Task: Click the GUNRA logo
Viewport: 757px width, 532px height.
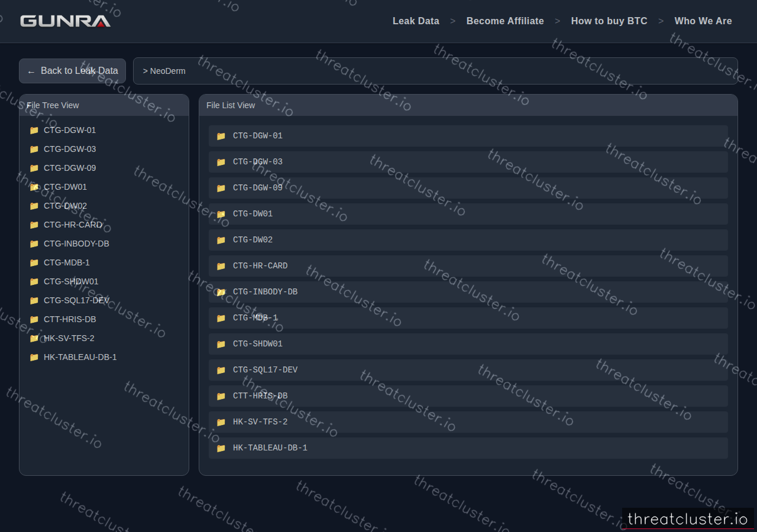Action: (65, 21)
